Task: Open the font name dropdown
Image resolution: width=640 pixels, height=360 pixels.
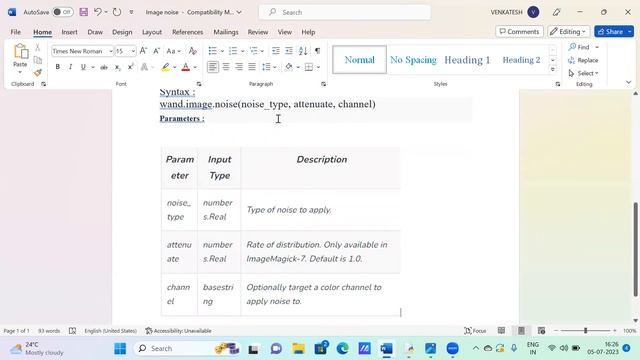Action: [111, 51]
